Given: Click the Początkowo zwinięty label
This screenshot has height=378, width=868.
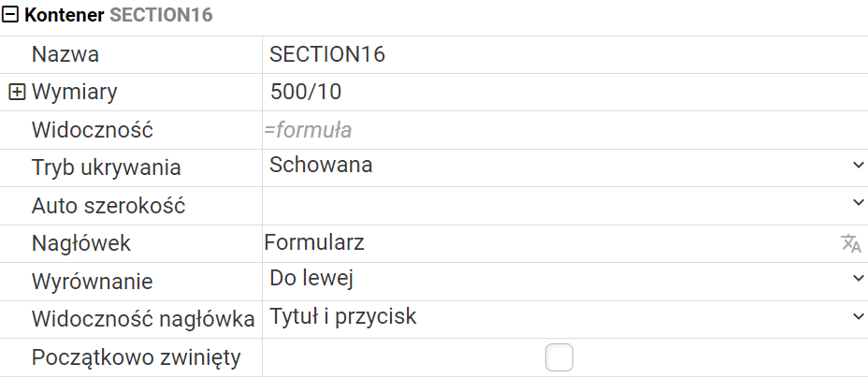Looking at the screenshot, I should pyautogui.click(x=137, y=358).
